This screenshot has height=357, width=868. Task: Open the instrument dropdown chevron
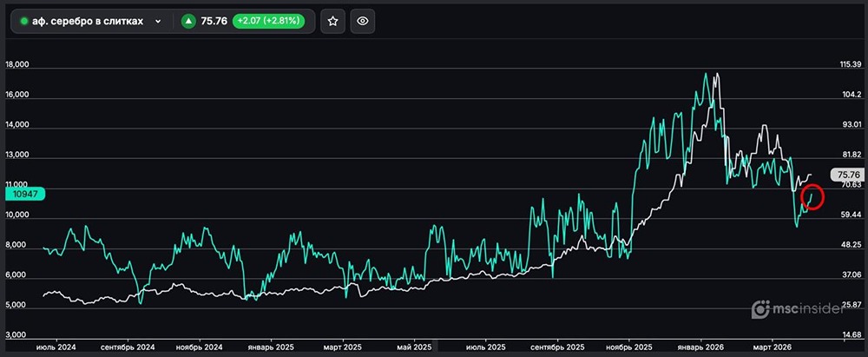(x=158, y=22)
